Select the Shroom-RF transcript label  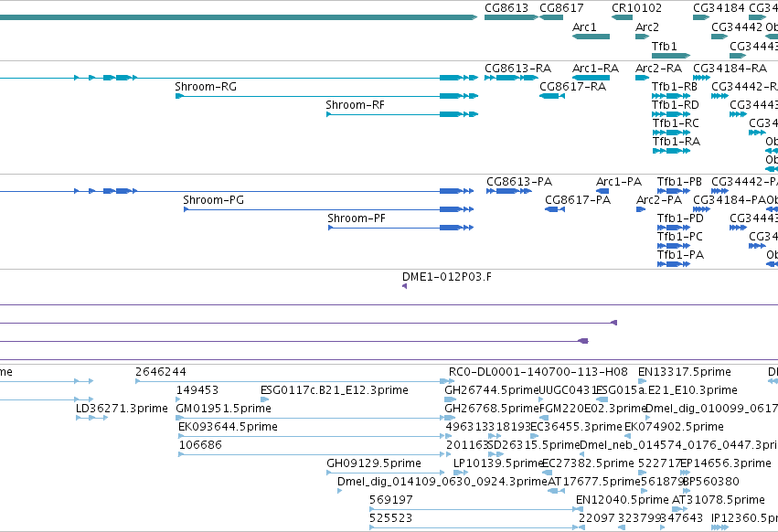coord(355,105)
